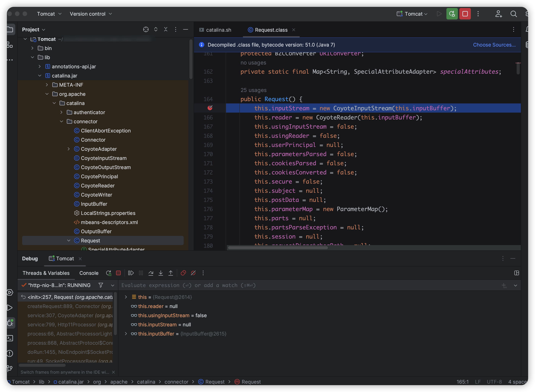This screenshot has height=392, width=535.
Task: Click the Select Opened File crosshair icon
Action: tap(146, 29)
